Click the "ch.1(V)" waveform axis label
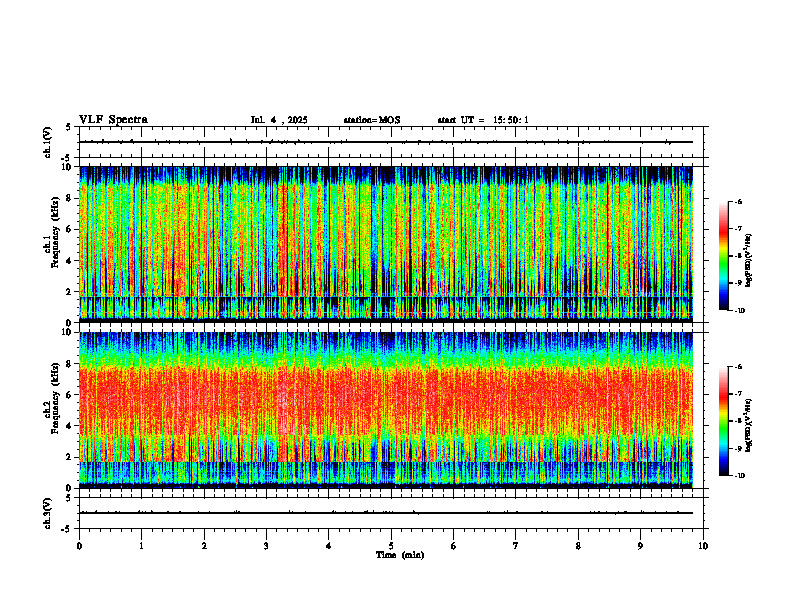792x612 pixels. (x=48, y=142)
